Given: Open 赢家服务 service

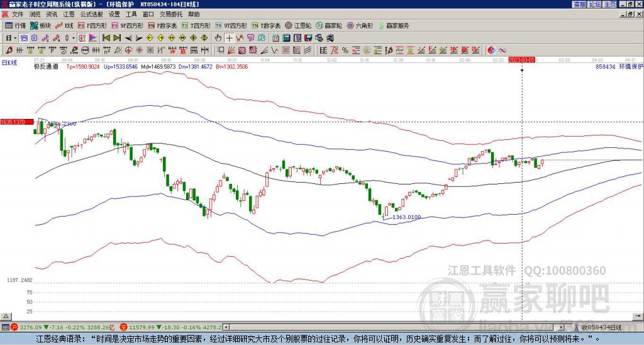Looking at the screenshot, I should 394,25.
